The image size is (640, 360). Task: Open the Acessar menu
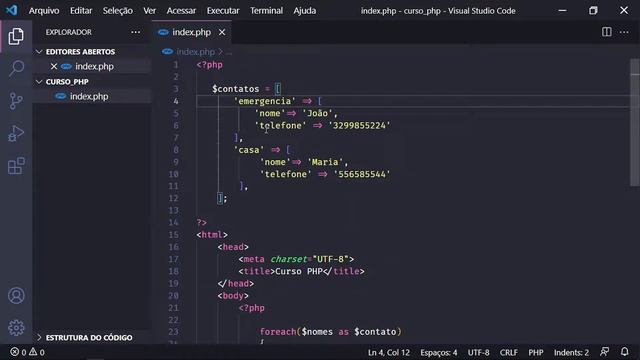(181, 11)
